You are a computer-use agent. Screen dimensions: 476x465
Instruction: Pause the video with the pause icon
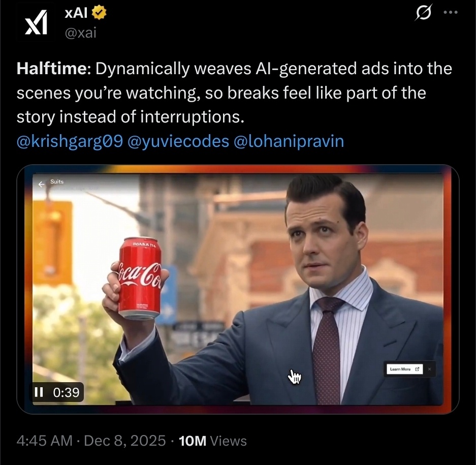(39, 392)
